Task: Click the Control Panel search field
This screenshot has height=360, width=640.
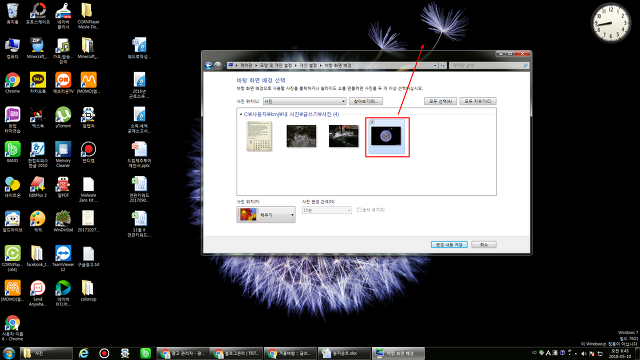Action: pyautogui.click(x=489, y=65)
